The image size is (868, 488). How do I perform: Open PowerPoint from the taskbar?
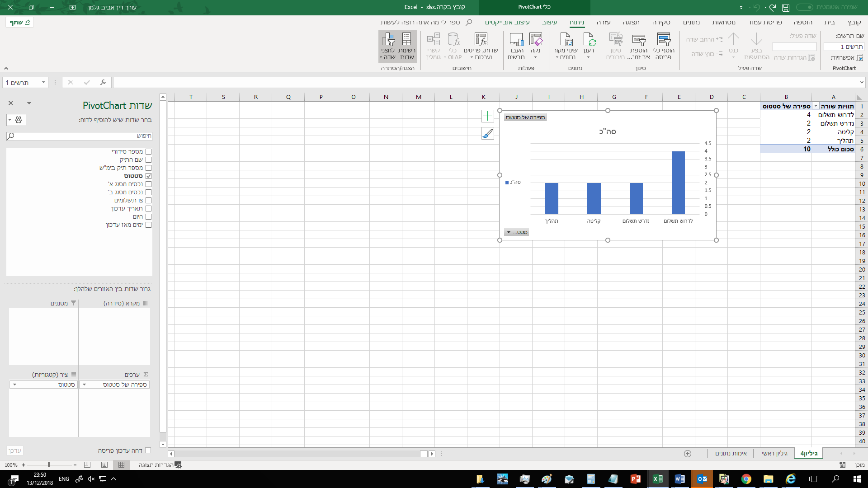[x=636, y=479]
